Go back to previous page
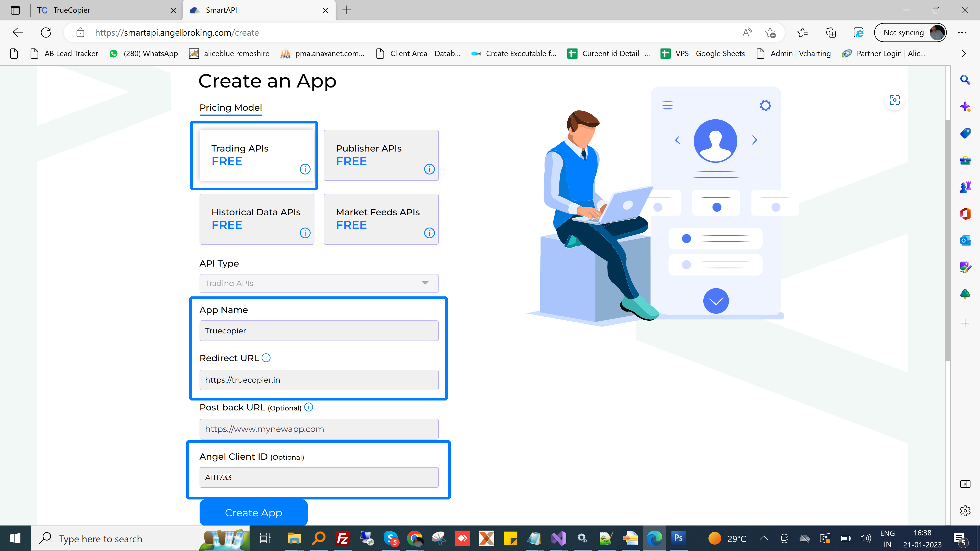The height and width of the screenshot is (551, 980). (18, 32)
